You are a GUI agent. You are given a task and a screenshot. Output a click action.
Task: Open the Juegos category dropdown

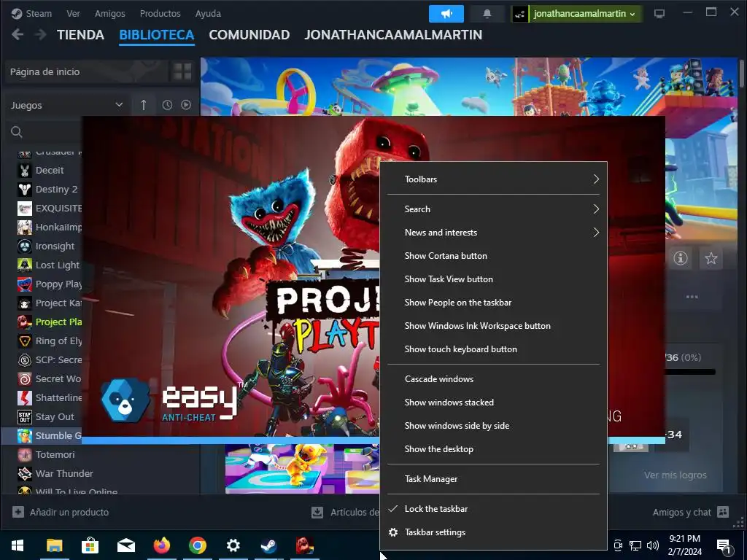[66, 105]
